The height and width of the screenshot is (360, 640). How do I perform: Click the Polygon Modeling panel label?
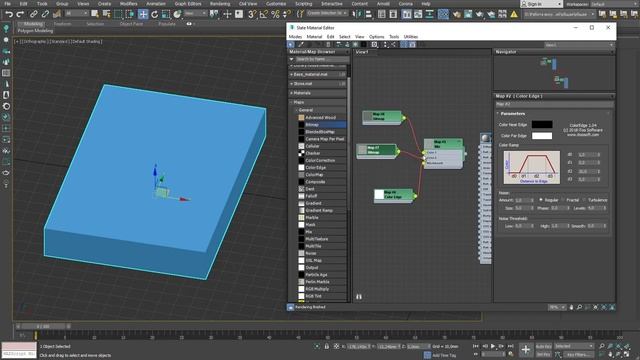click(x=35, y=31)
